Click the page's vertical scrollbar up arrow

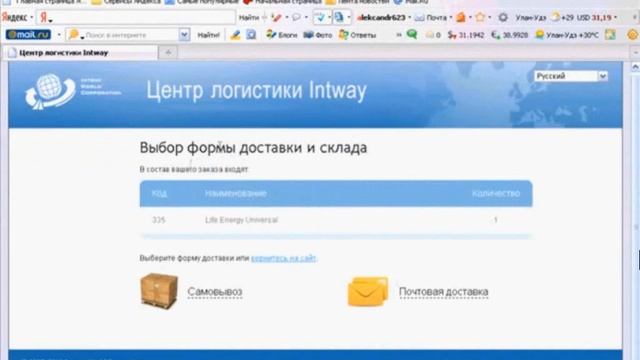pyautogui.click(x=635, y=67)
